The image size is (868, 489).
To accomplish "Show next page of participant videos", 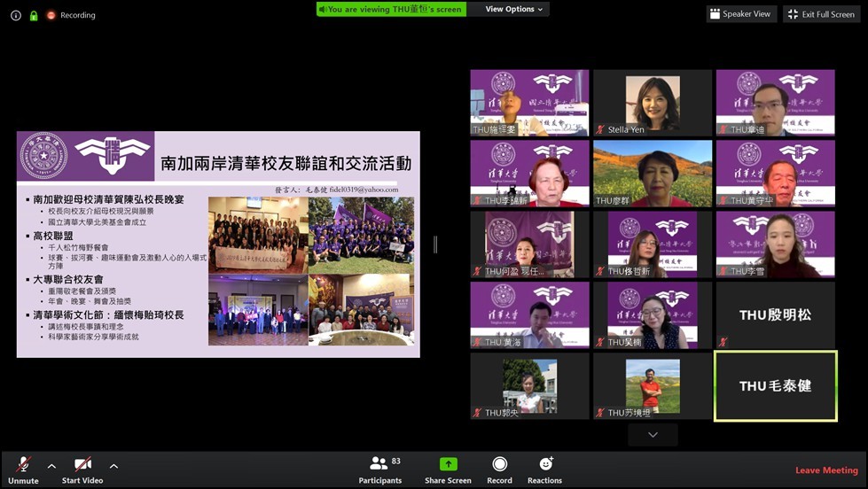I will pyautogui.click(x=653, y=435).
